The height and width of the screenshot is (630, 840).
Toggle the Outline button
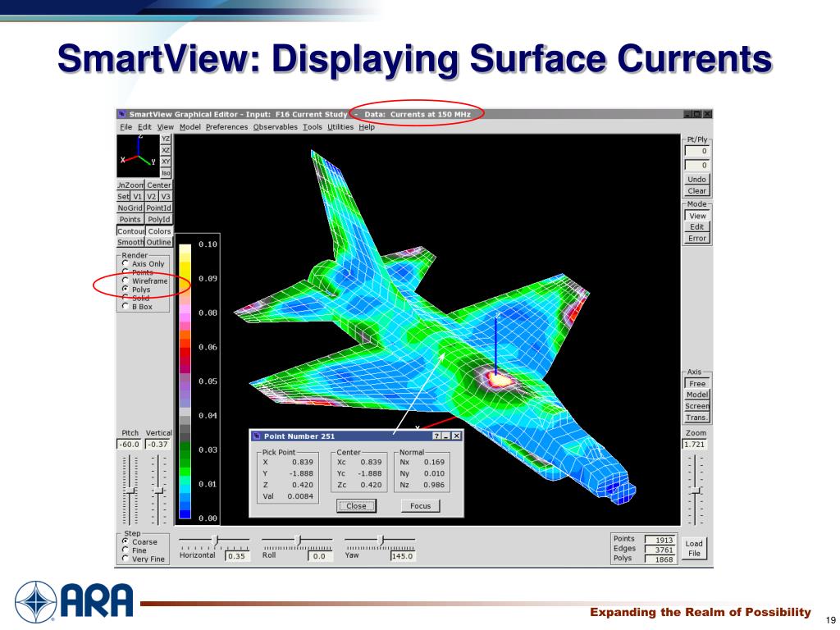click(159, 242)
